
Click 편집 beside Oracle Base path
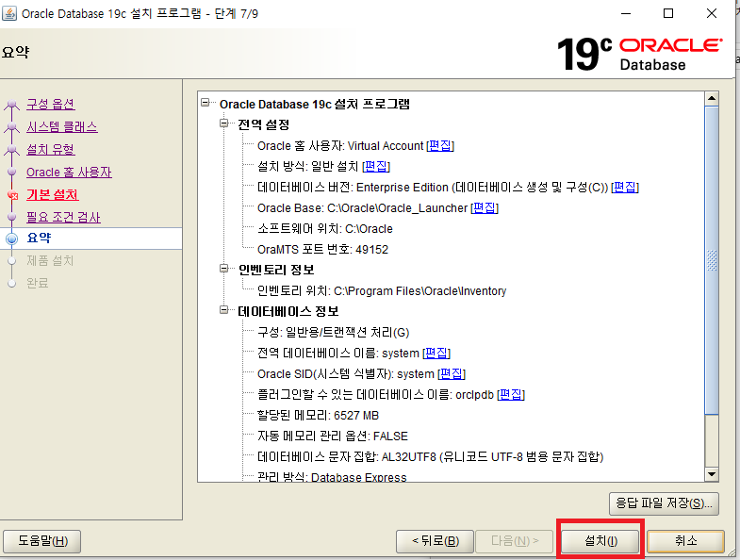pos(485,208)
